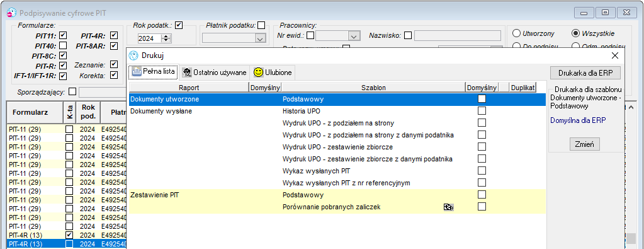
Task: Check Domyślny for Historia UPO
Action: (x=482, y=111)
